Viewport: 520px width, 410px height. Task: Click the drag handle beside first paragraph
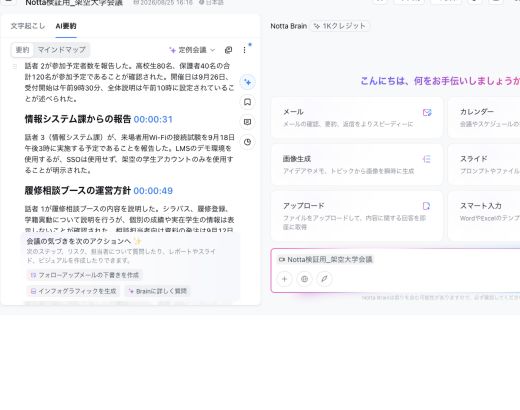click(x=15, y=67)
